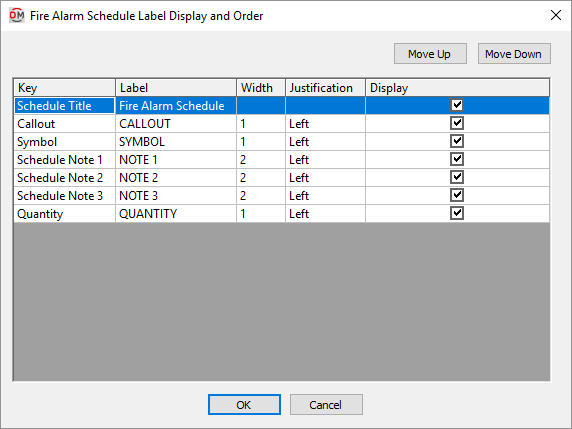Click the Key column header
The width and height of the screenshot is (572, 429).
(65, 88)
